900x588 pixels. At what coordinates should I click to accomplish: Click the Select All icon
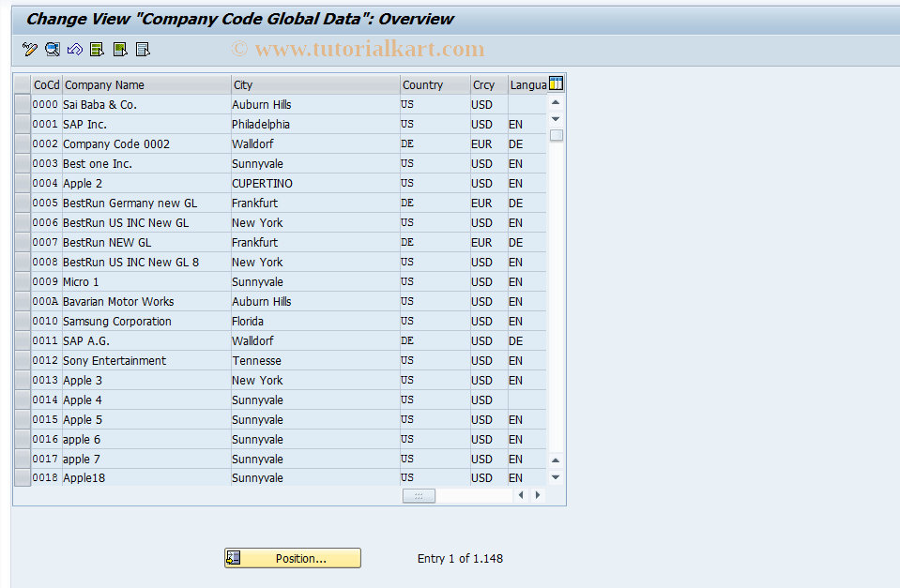click(x=97, y=50)
